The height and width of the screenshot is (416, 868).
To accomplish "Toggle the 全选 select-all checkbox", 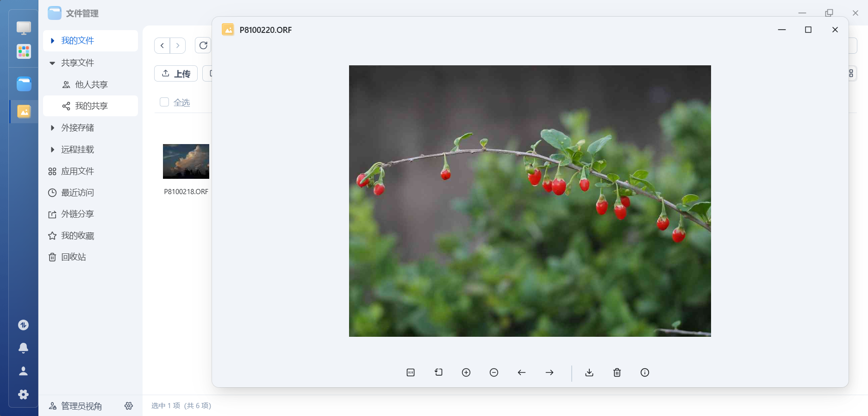I will tap(164, 102).
